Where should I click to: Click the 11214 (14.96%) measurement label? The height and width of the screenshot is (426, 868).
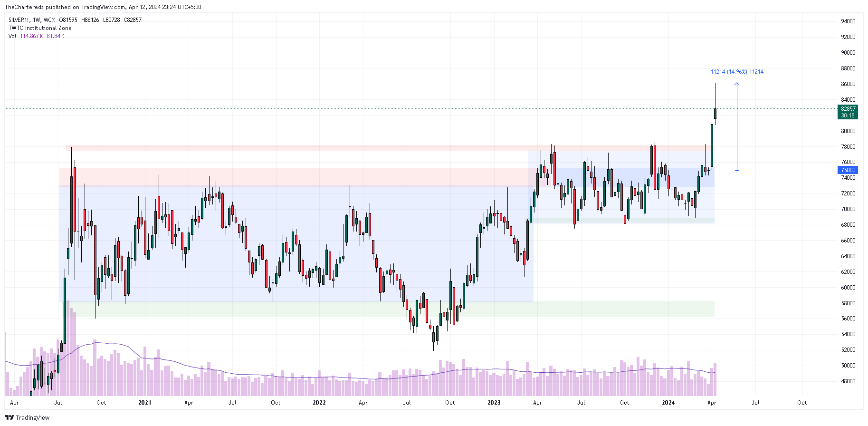pyautogui.click(x=737, y=72)
